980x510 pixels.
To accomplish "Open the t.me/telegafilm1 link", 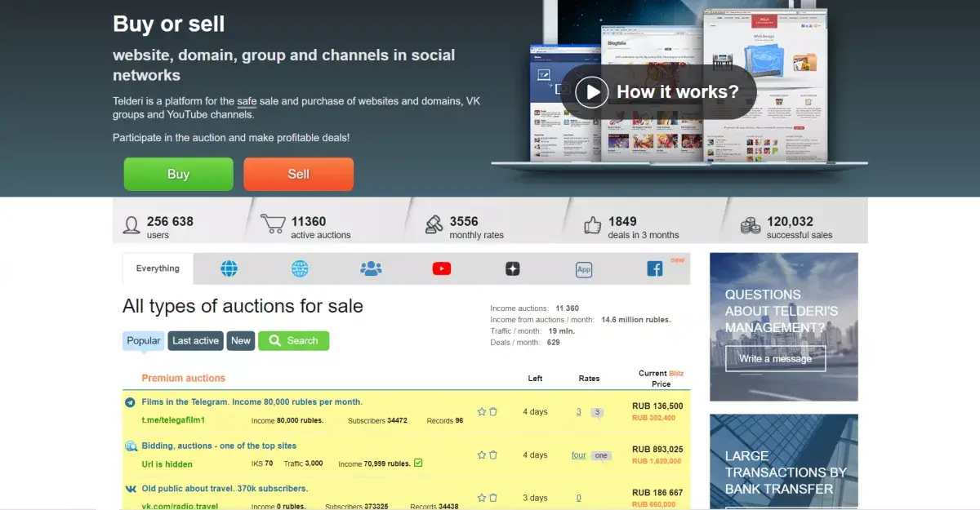I will [173, 420].
